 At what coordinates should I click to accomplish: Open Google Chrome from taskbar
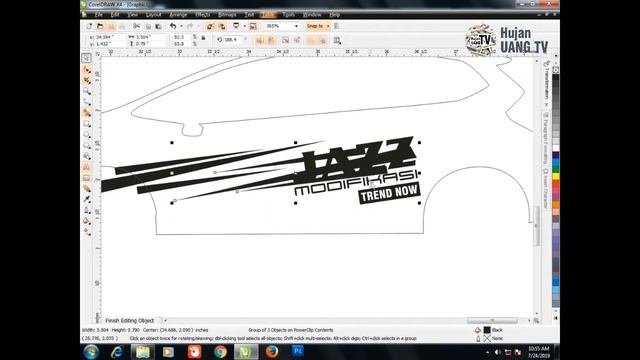(220, 351)
